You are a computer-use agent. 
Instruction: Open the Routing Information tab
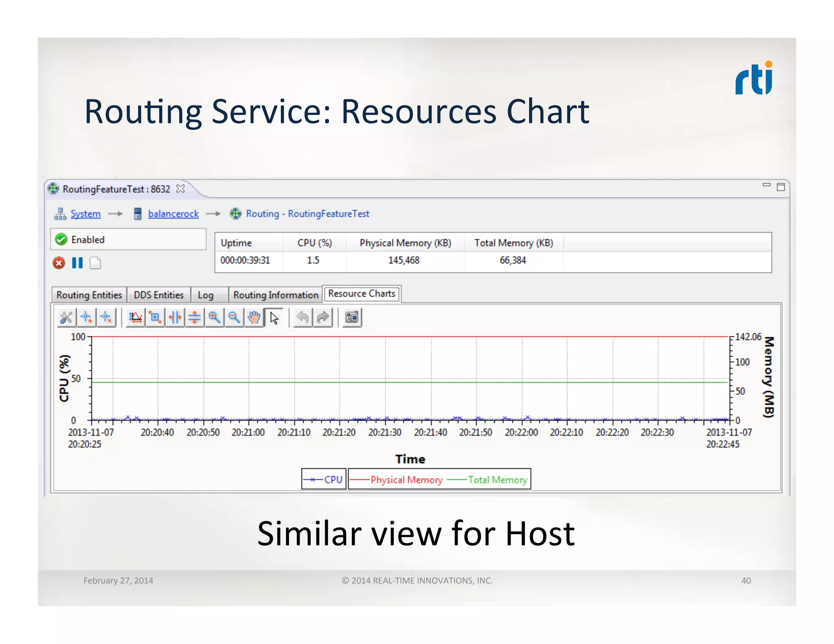(x=276, y=295)
